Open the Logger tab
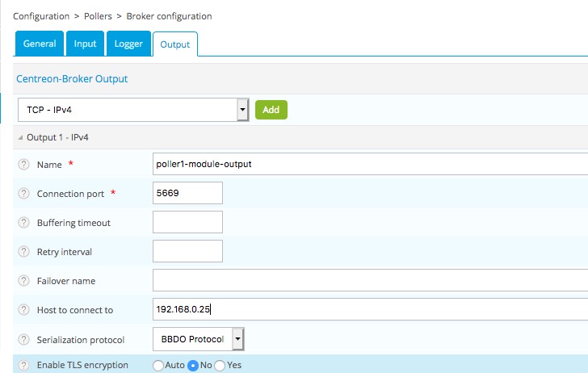The height and width of the screenshot is (373, 588). pos(128,44)
